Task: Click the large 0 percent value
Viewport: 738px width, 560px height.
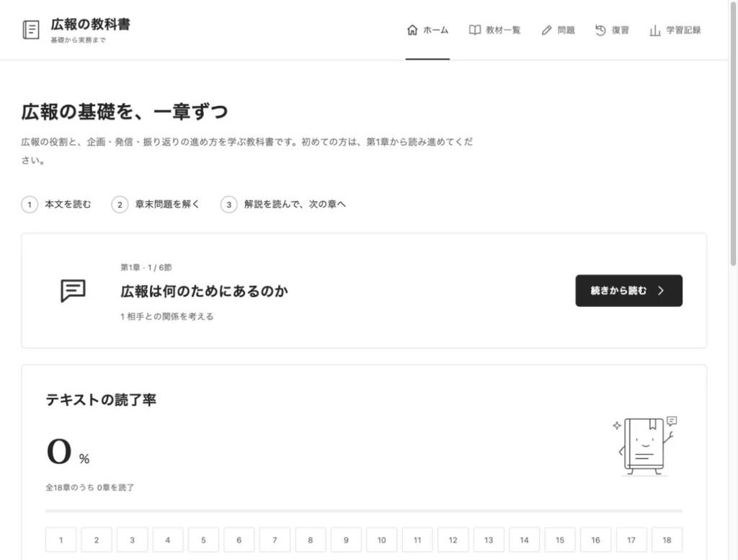Action: [x=59, y=451]
